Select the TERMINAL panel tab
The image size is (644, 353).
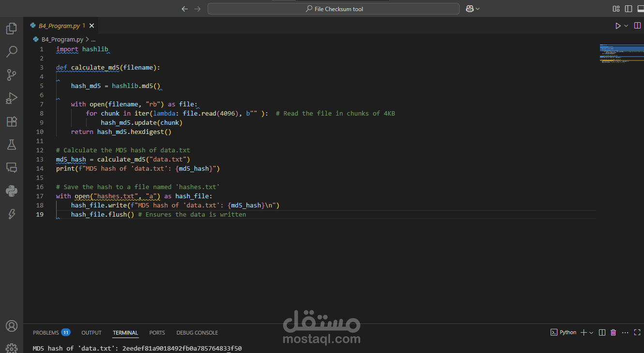[x=125, y=333]
